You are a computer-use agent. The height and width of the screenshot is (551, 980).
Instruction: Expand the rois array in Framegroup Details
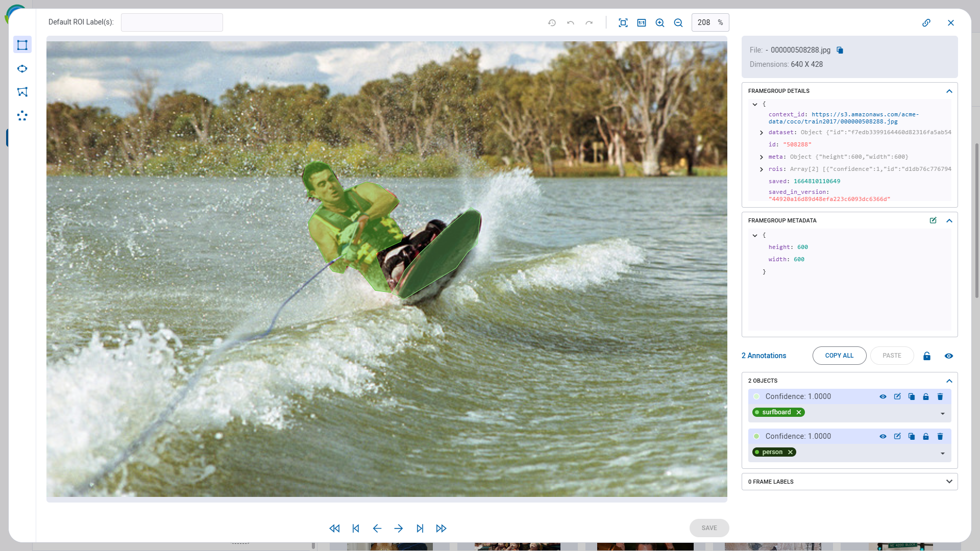761,169
